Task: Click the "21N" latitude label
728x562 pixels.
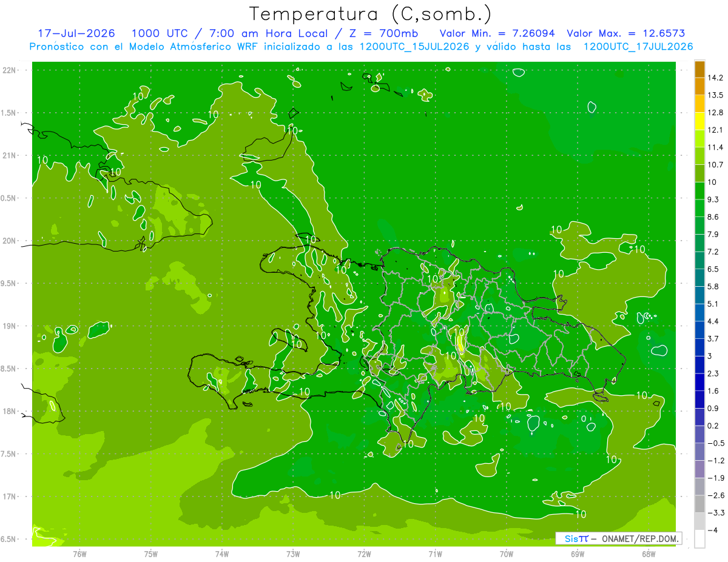Action: (10, 156)
